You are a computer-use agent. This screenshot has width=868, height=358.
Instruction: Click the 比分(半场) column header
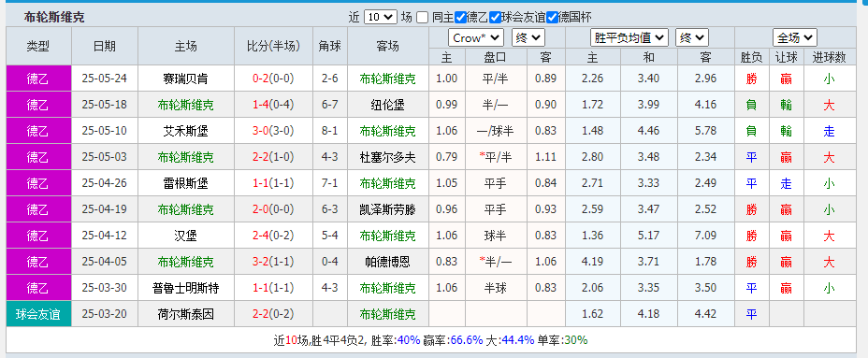[x=273, y=47]
